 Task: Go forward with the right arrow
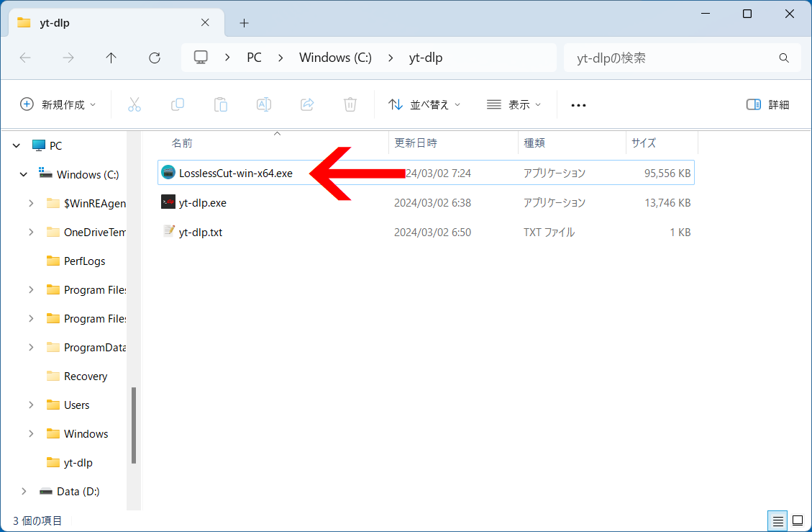click(x=68, y=58)
